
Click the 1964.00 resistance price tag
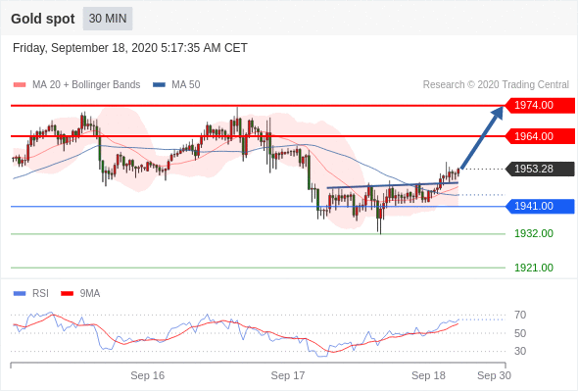pos(540,136)
